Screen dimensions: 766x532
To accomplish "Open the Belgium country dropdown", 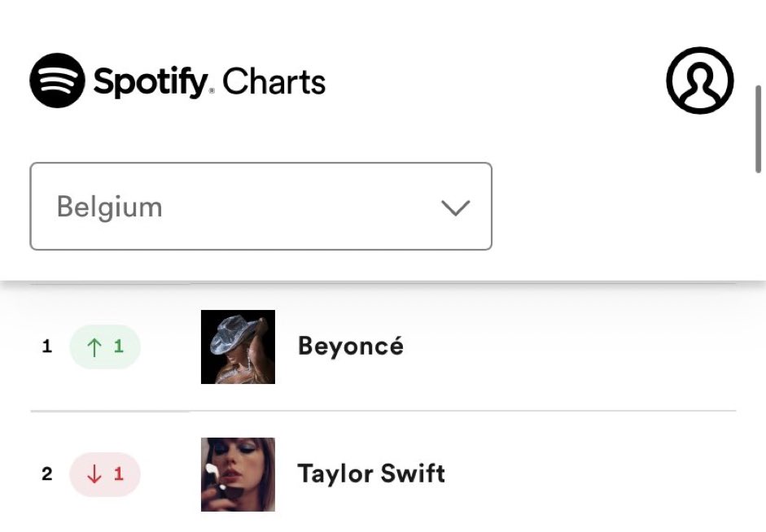I will pyautogui.click(x=260, y=207).
